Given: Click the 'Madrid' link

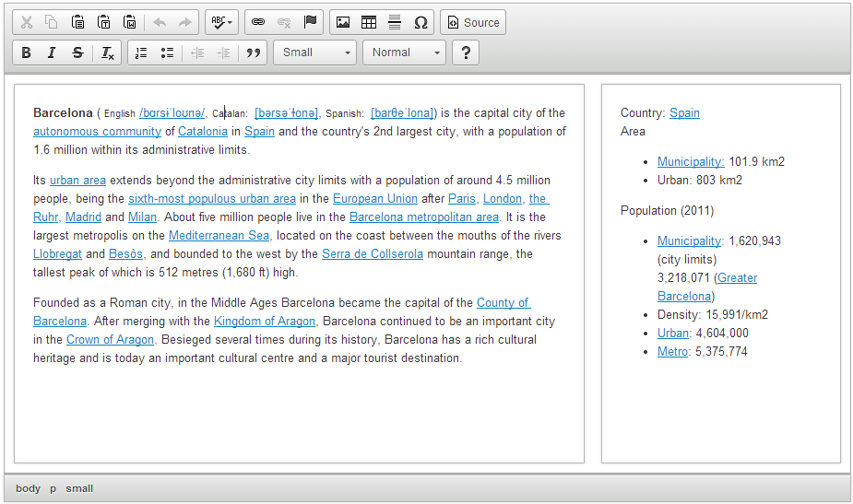Looking at the screenshot, I should tap(83, 217).
